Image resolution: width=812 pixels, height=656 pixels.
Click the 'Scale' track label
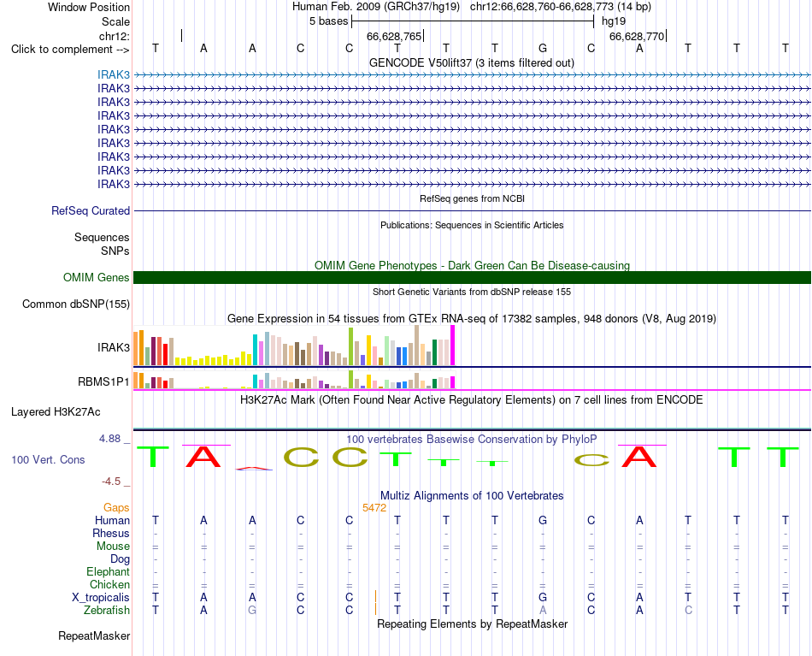click(115, 21)
